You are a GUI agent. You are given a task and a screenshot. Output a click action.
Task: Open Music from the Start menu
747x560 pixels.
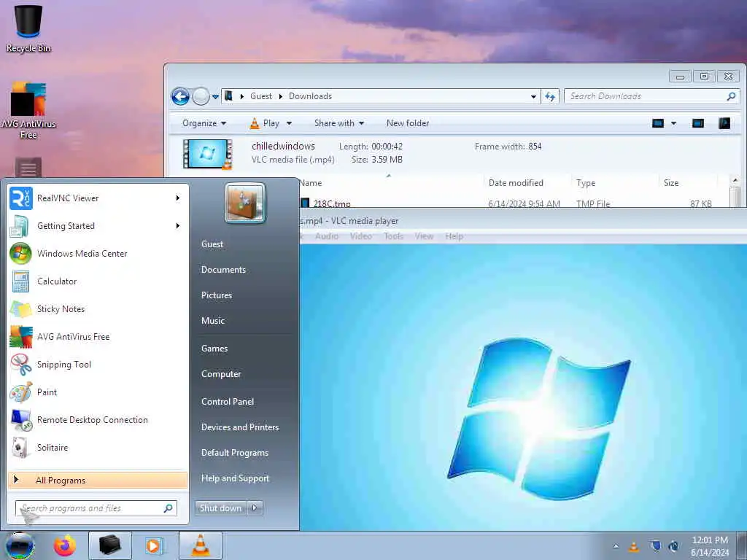tap(212, 321)
